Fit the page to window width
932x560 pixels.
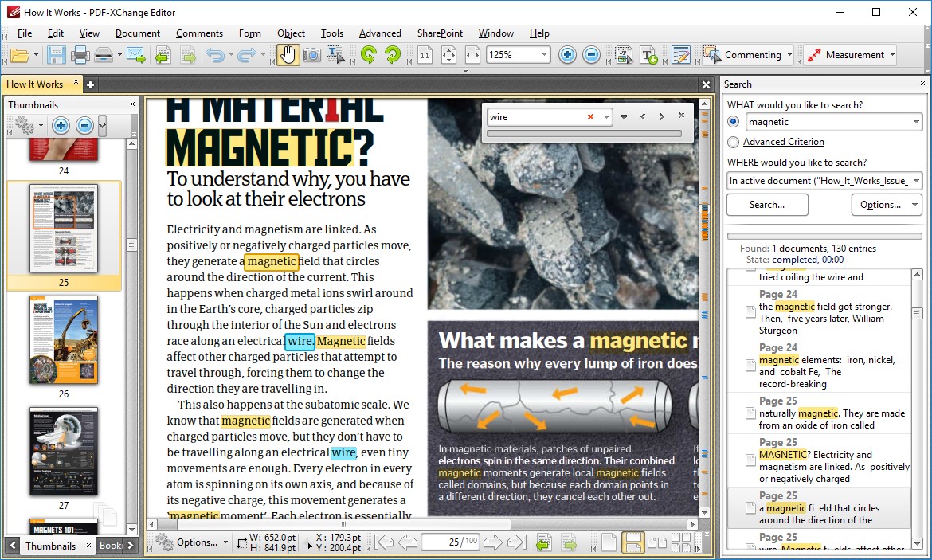click(x=472, y=55)
